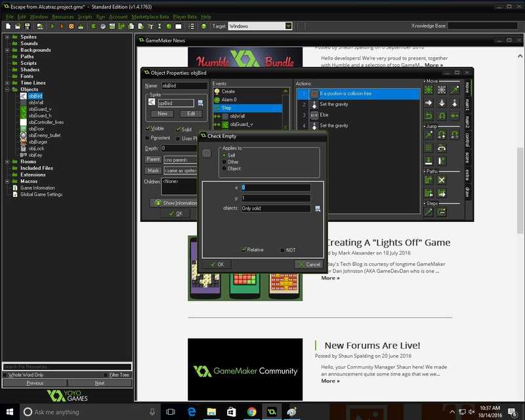This screenshot has height=420, width=525.
Task: Expand the Rooms folder in tree
Action: pyautogui.click(x=7, y=161)
